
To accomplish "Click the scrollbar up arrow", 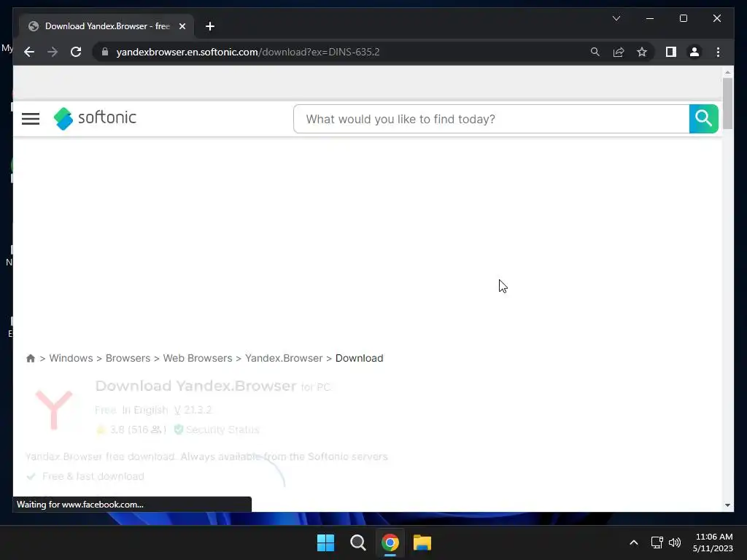I will pyautogui.click(x=727, y=72).
